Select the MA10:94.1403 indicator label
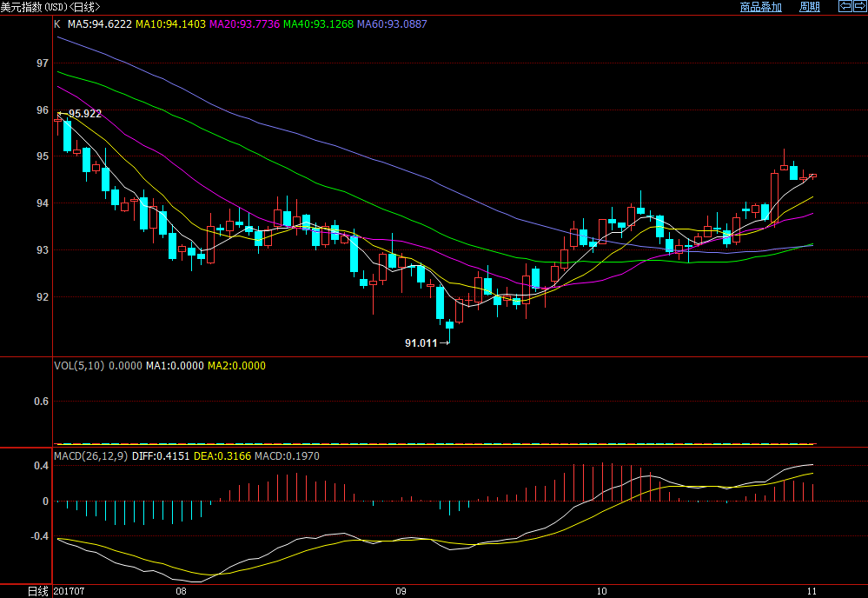The image size is (868, 598). click(170, 23)
